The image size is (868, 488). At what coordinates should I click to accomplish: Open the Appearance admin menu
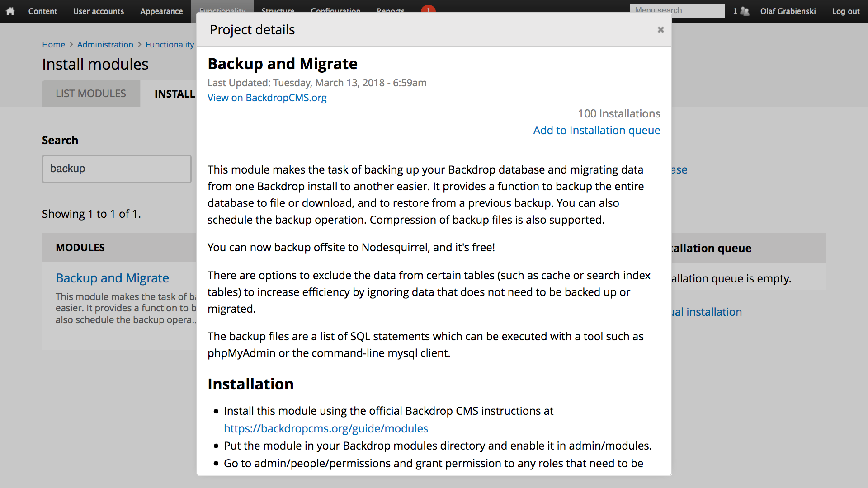pyautogui.click(x=161, y=11)
